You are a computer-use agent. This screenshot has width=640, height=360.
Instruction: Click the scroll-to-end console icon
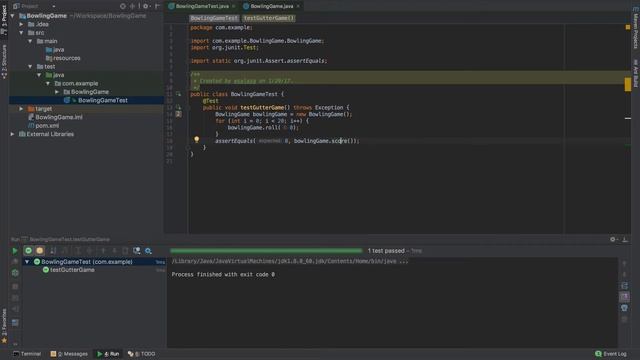click(624, 297)
